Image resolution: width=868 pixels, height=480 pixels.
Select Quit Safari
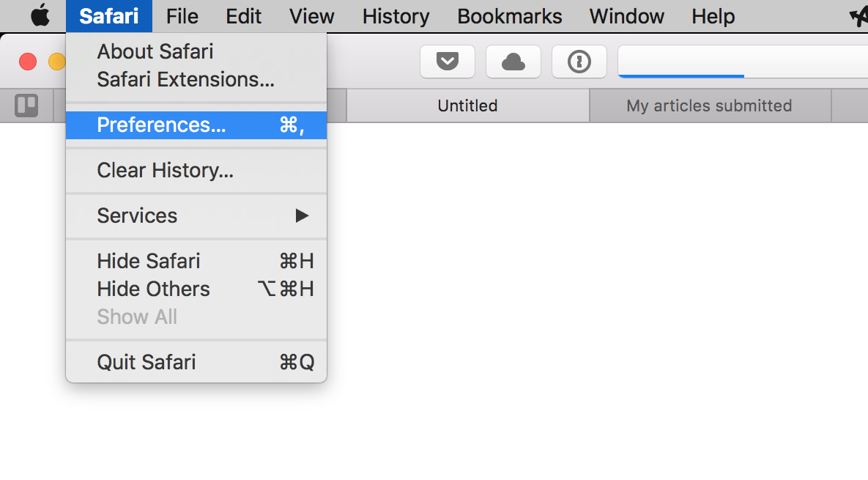[196, 363]
